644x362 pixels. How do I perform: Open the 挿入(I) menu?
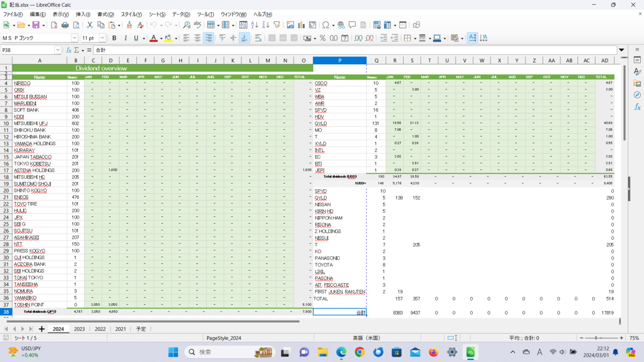83,14
